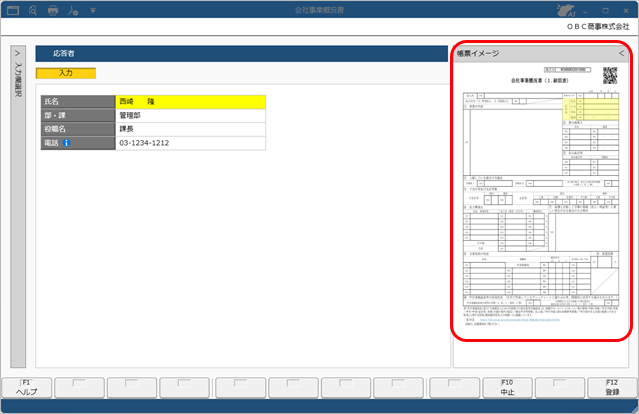Click the info icon beside 電話
This screenshot has height=414, width=639.
coord(66,143)
